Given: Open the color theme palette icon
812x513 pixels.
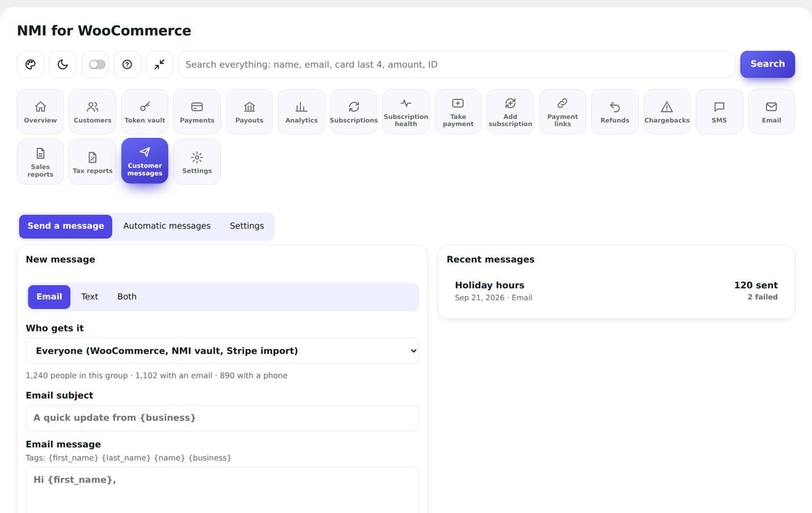Looking at the screenshot, I should (31, 64).
